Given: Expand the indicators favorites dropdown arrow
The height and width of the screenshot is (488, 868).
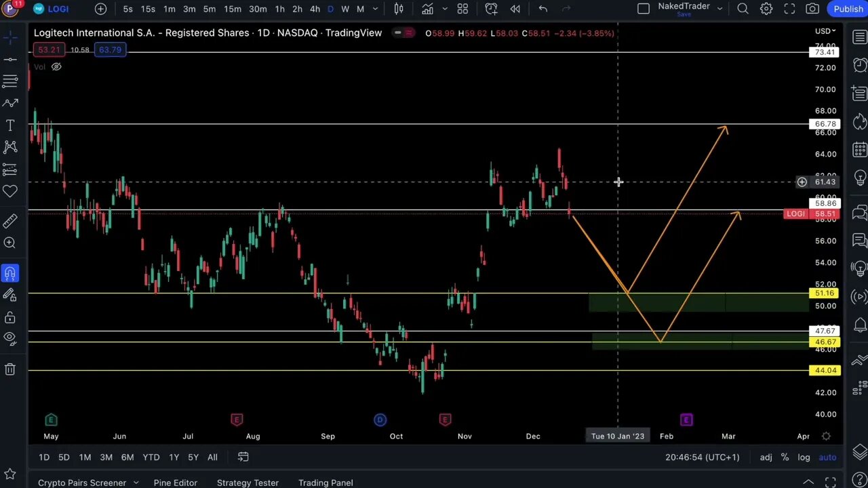Looking at the screenshot, I should 445,9.
